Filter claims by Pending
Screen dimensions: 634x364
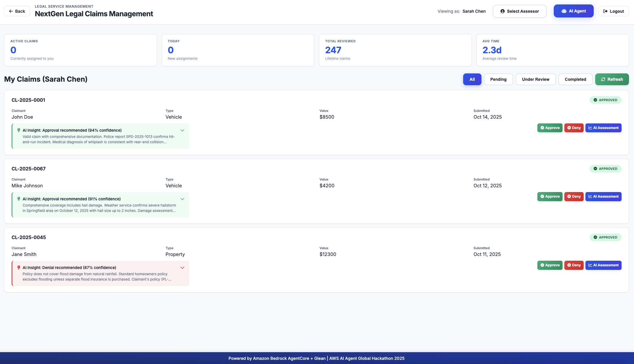tap(498, 79)
